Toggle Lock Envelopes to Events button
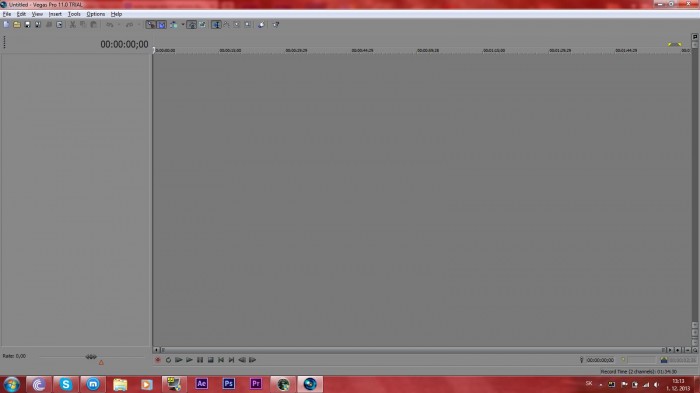Viewport: 700px width, 393px height. (192, 25)
